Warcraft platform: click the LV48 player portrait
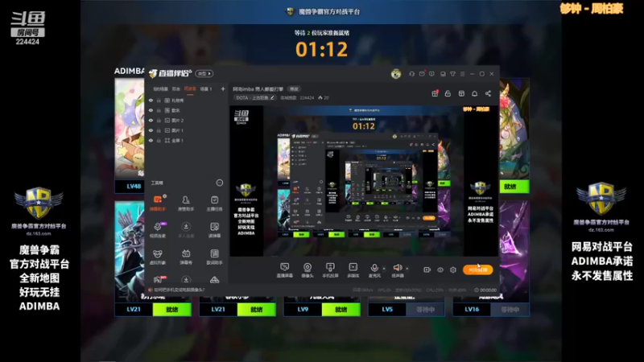644x362 pixels. coord(130,130)
